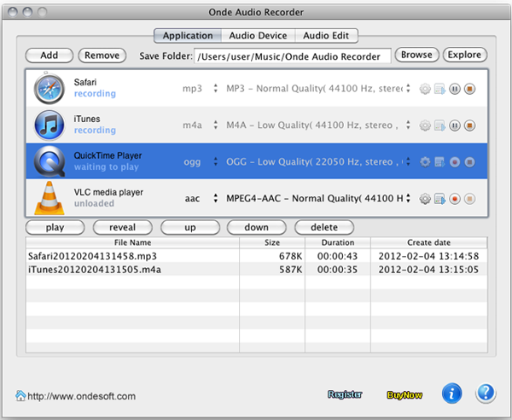The height and width of the screenshot is (420, 512).
Task: Select the Safari row label
Action: coord(85,82)
